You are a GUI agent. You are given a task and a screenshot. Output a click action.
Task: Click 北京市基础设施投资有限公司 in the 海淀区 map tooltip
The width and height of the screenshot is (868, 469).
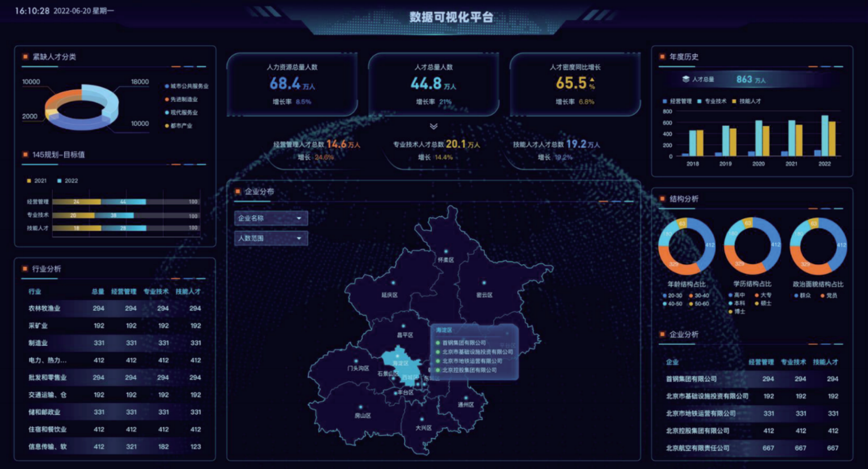tap(474, 352)
